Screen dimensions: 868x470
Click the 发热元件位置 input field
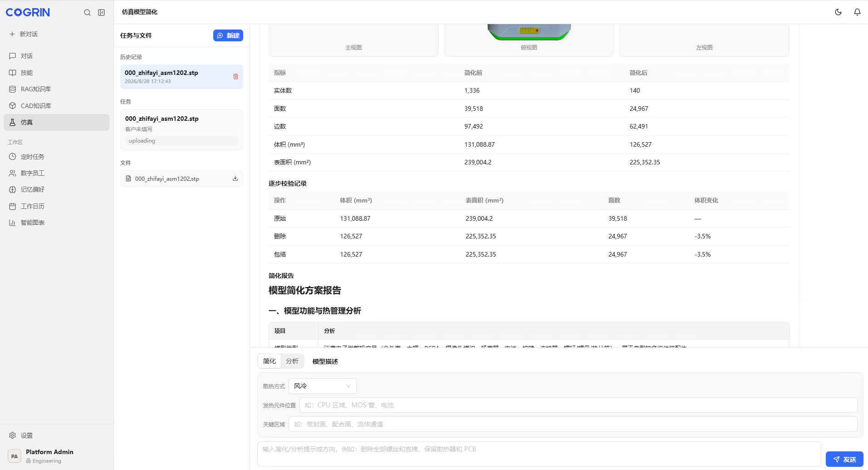579,405
